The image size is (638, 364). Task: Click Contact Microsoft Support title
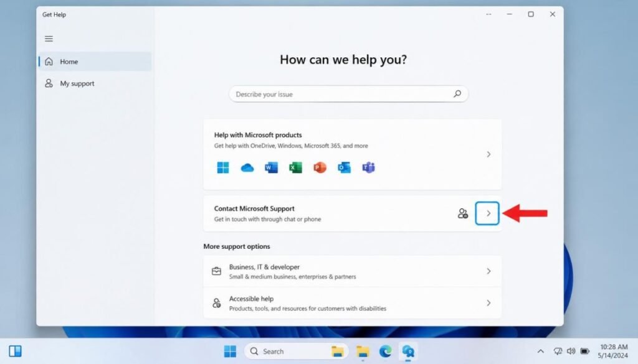click(254, 208)
